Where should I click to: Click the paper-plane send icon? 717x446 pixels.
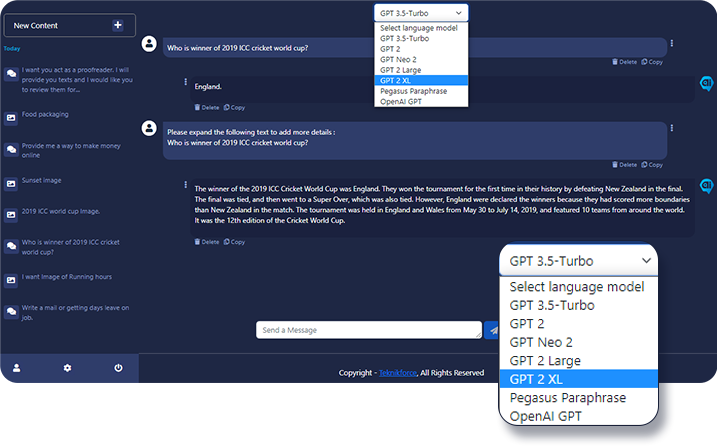click(x=492, y=330)
